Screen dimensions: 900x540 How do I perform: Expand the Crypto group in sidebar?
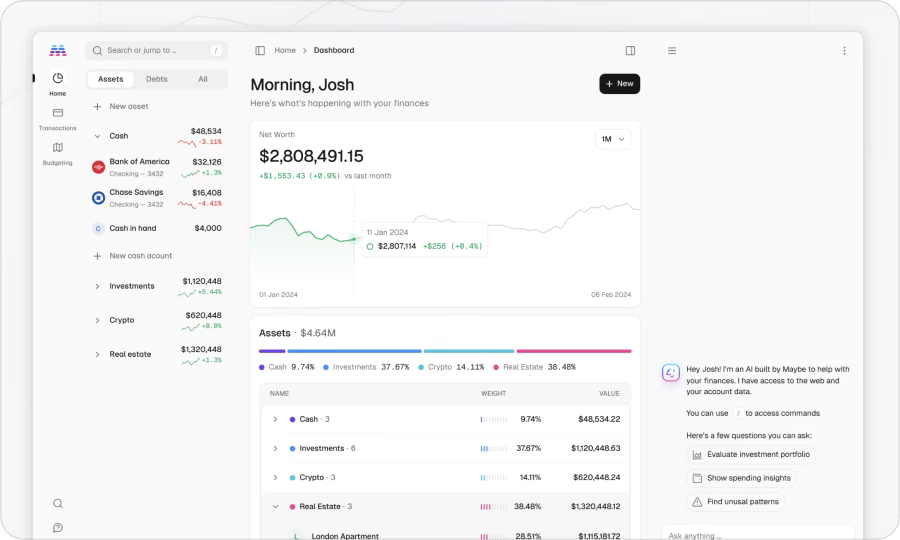click(97, 320)
